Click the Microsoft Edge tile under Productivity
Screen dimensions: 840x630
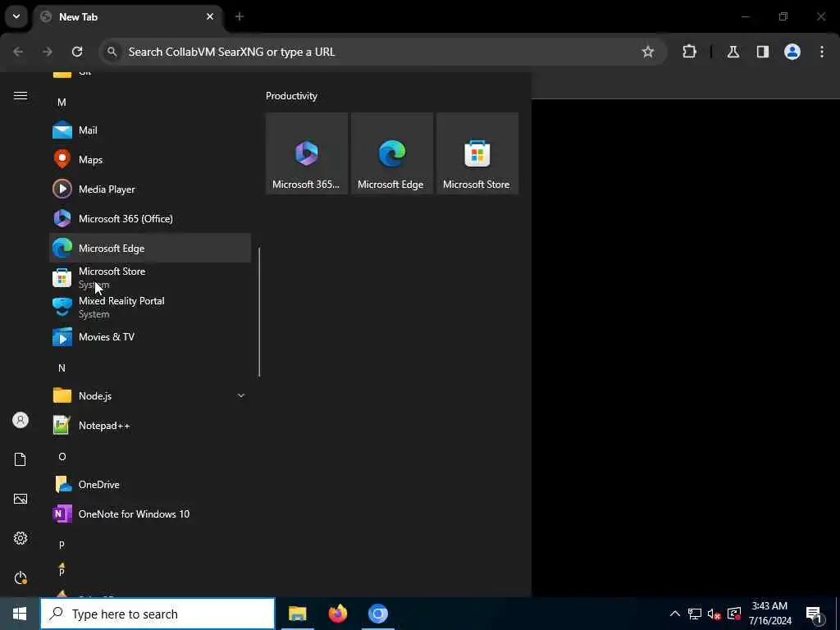pos(391,153)
